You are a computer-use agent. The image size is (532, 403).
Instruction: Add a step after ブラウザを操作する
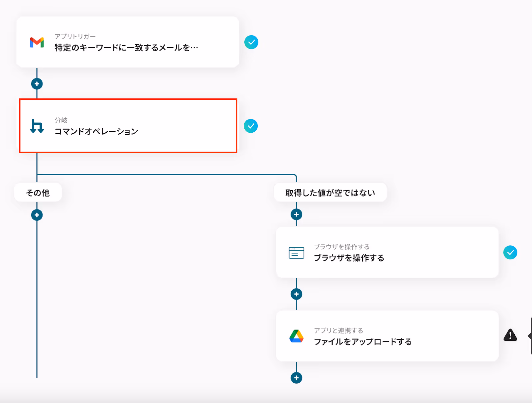[x=296, y=294]
